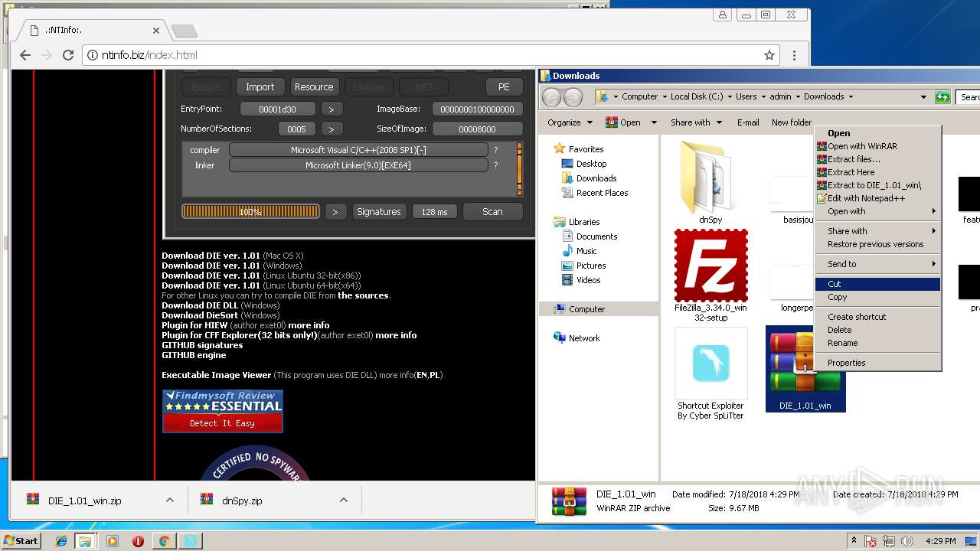The image size is (980, 551).
Task: Choose Open in the context menu
Action: coord(877,133)
